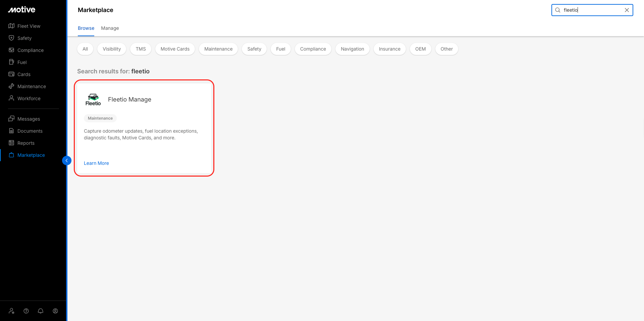The image size is (644, 321).
Task: Open the account profile icon
Action: [x=55, y=311]
